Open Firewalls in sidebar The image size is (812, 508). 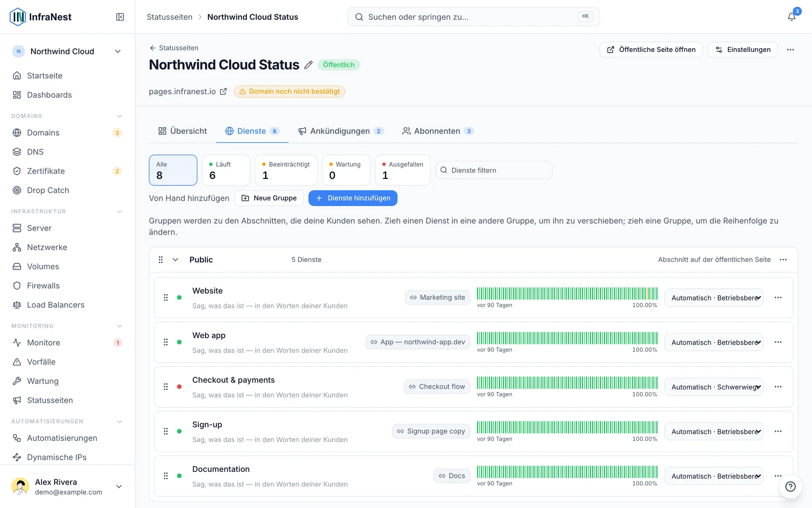[67, 286]
